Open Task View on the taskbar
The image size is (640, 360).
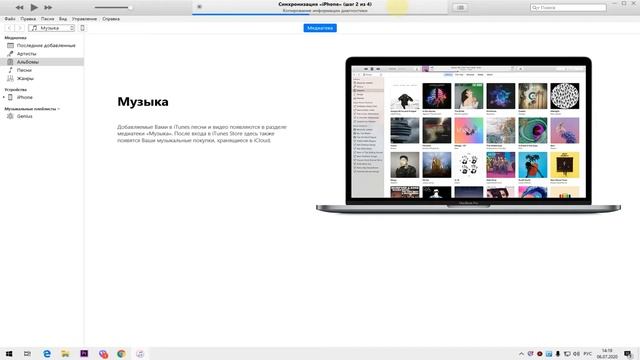click(27, 353)
